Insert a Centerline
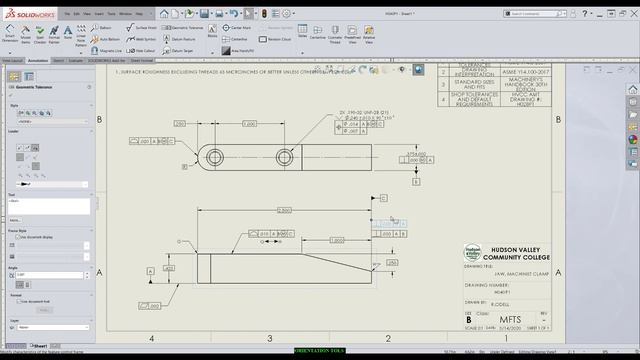The height and width of the screenshot is (360, 640). click(x=235, y=39)
